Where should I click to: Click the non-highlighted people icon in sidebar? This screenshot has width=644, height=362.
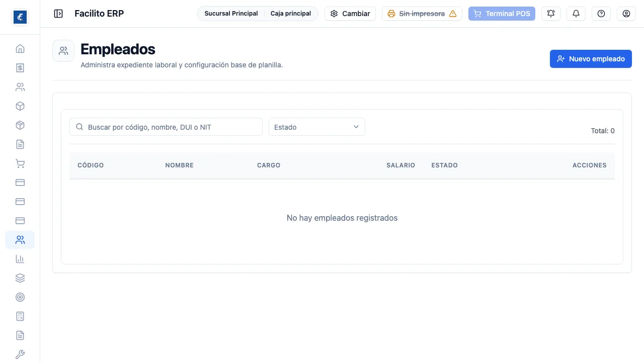[x=20, y=87]
